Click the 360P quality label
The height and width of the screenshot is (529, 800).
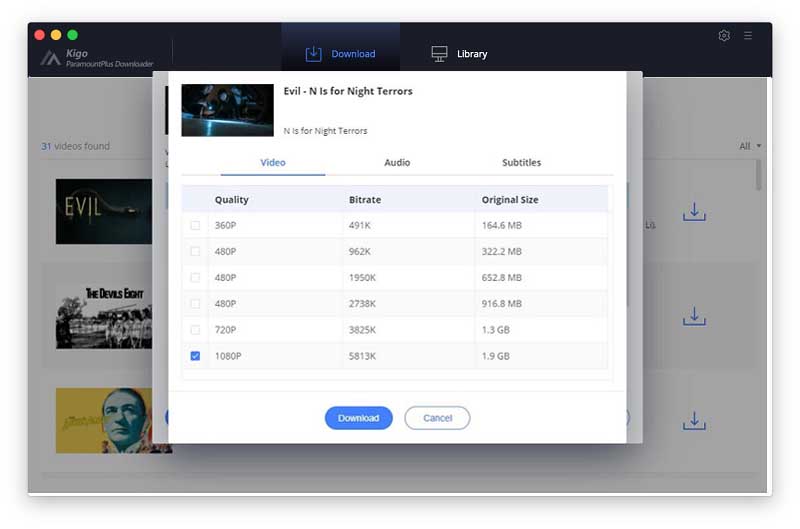(x=226, y=225)
